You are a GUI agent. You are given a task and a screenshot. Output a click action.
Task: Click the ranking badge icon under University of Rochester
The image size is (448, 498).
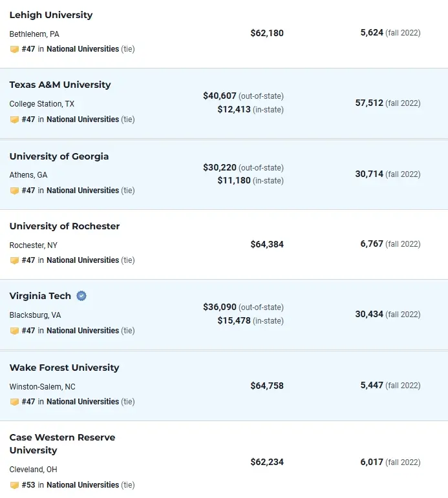tap(14, 260)
